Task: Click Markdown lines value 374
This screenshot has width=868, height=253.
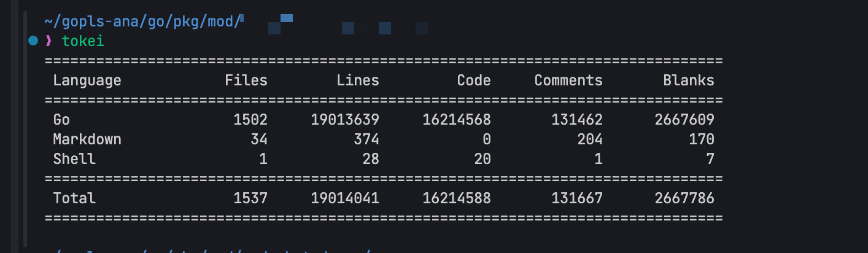Action: tap(366, 139)
